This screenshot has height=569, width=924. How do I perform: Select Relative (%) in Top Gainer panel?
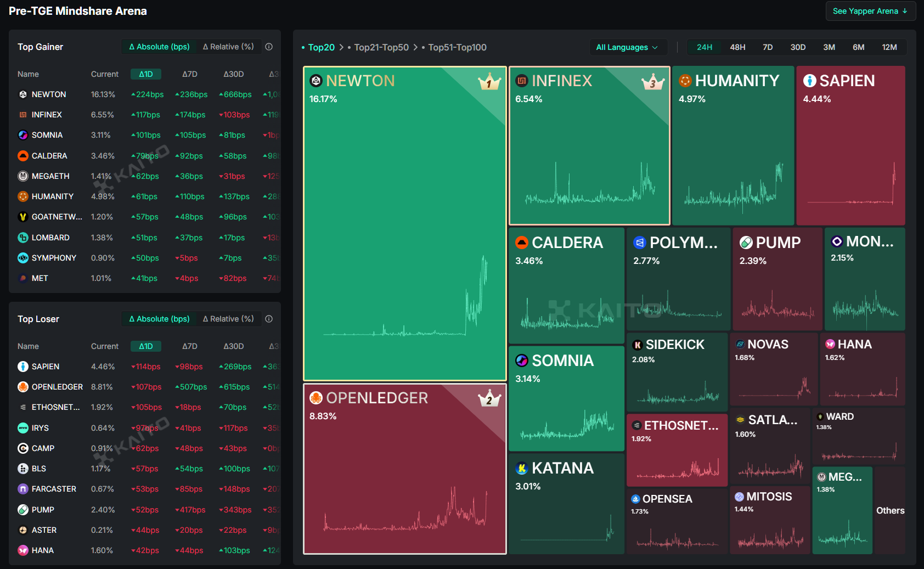click(x=228, y=47)
